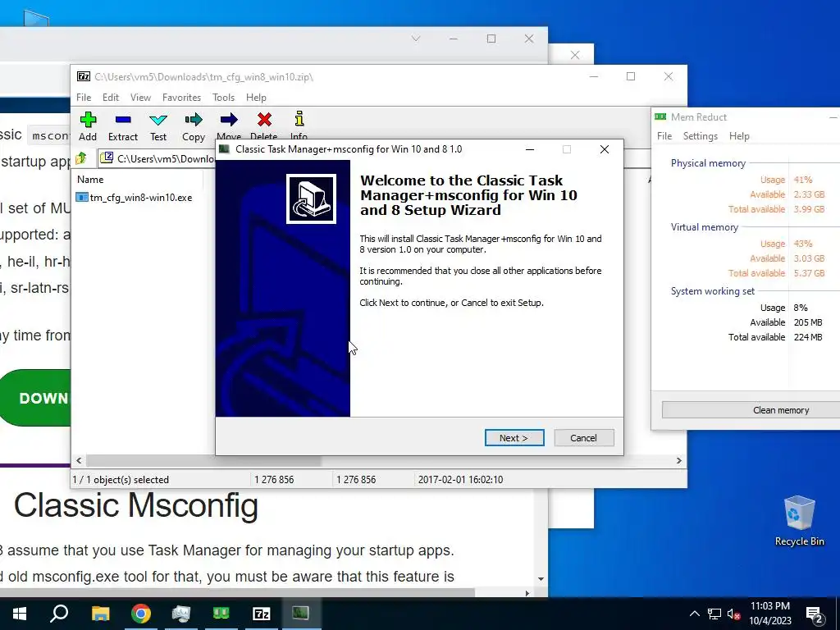This screenshot has width=840, height=630.
Task: Click the Test toolbar icon in 7-Zip
Action: coord(158,126)
